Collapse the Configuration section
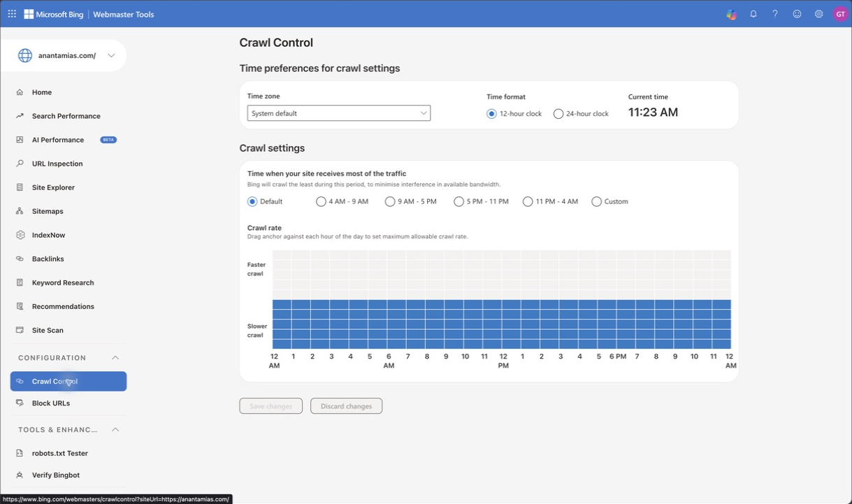The width and height of the screenshot is (852, 504). (115, 358)
